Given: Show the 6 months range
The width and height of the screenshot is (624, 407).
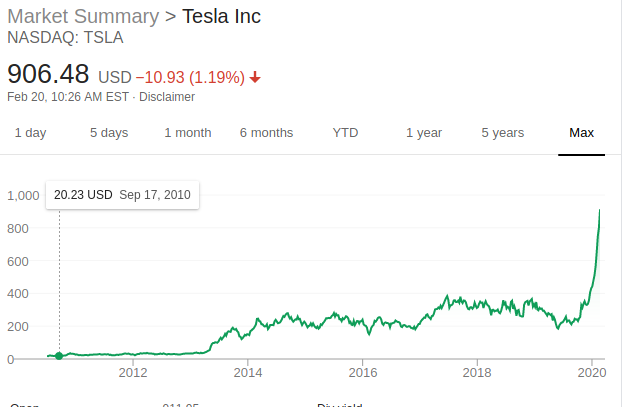Looking at the screenshot, I should tap(266, 133).
